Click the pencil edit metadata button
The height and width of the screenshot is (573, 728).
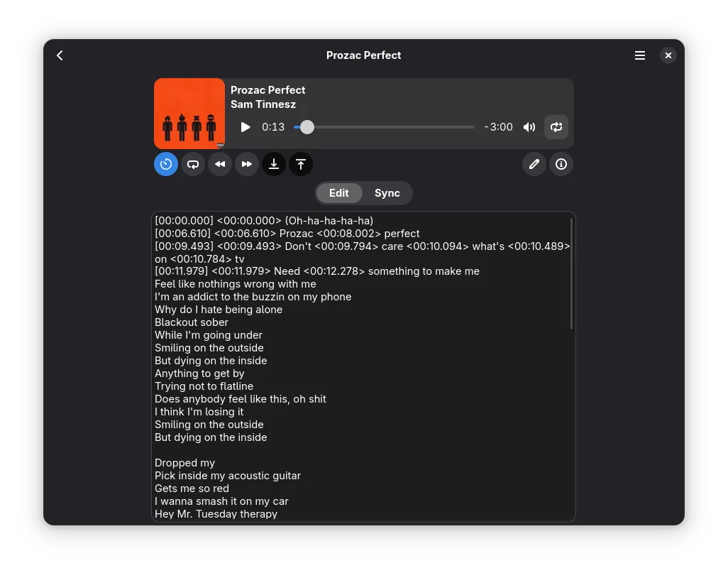(534, 164)
